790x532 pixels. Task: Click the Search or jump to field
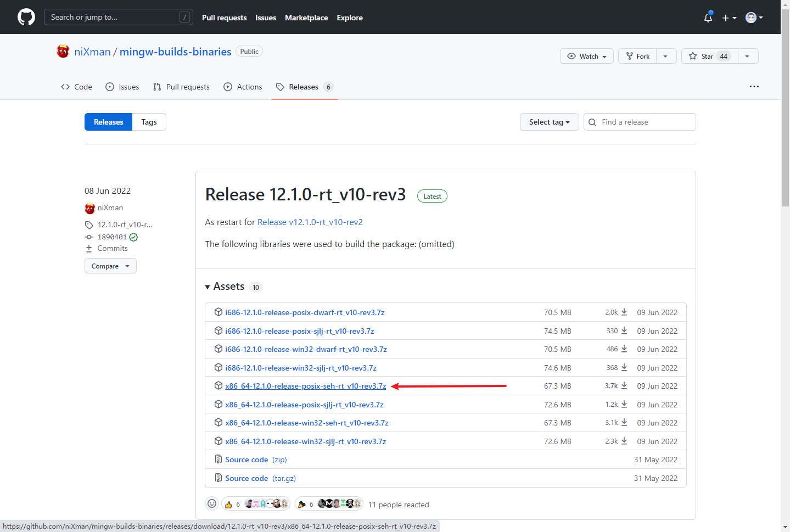click(x=119, y=17)
